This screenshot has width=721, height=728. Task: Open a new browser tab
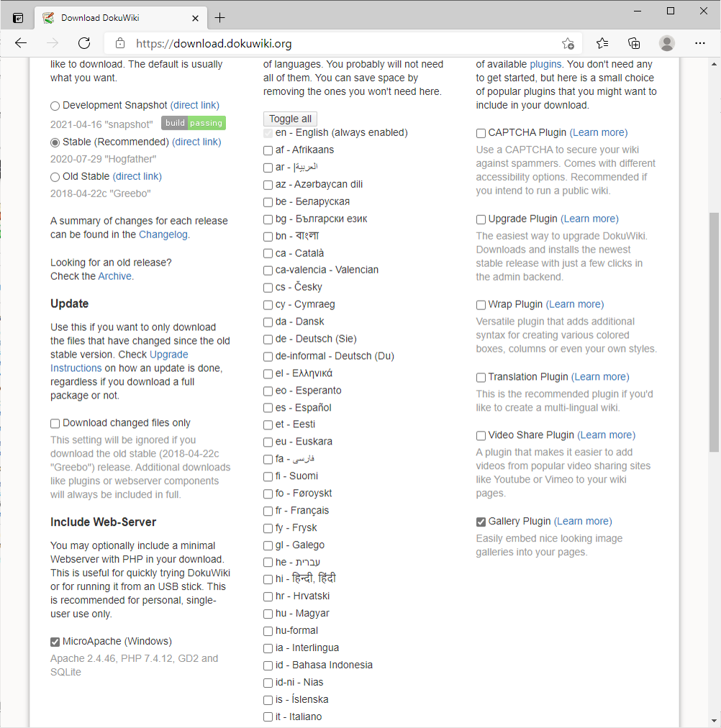point(220,17)
